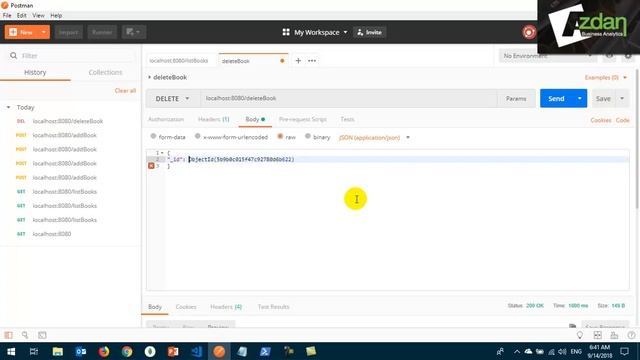The image size is (640, 360).
Task: Open the help question-mark icon in status bar
Action: coord(631,335)
